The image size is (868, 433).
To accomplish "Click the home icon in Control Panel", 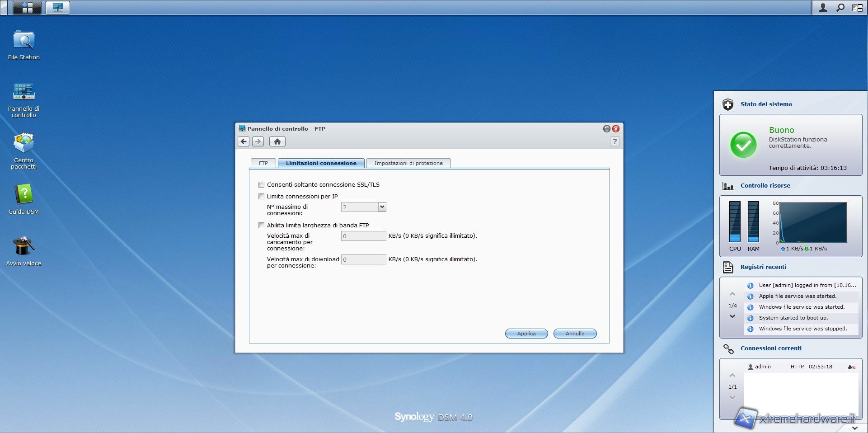I will [277, 141].
